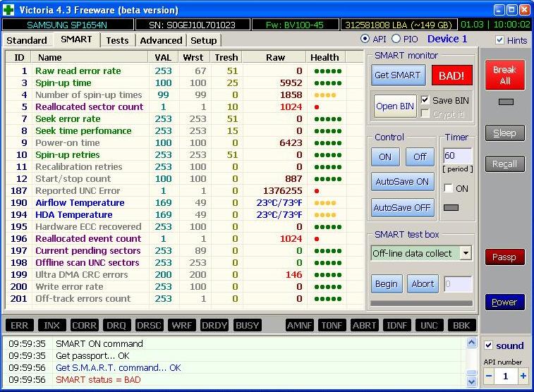Screen dimensions: 534x392
Task: Click the Open BIN button
Action: (395, 106)
